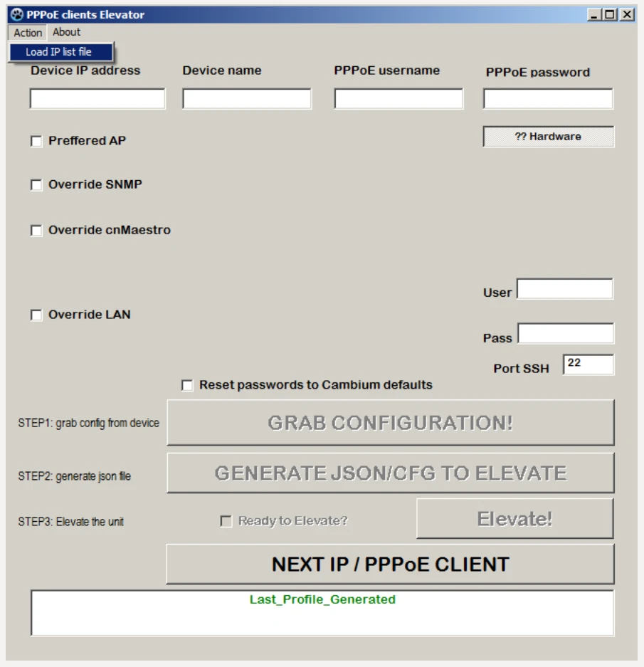Tick Reset passwords to Cambium defaults
Image resolution: width=644 pixels, height=667 pixels.
pyautogui.click(x=187, y=386)
